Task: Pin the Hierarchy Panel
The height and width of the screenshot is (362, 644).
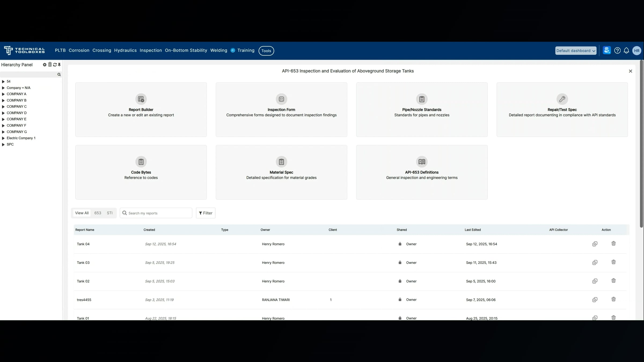Action: coord(59,65)
